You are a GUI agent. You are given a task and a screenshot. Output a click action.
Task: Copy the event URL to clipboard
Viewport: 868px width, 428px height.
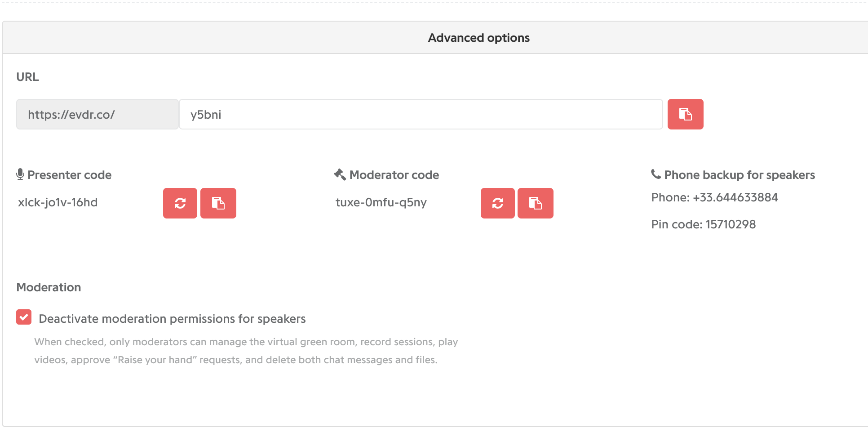[685, 114]
